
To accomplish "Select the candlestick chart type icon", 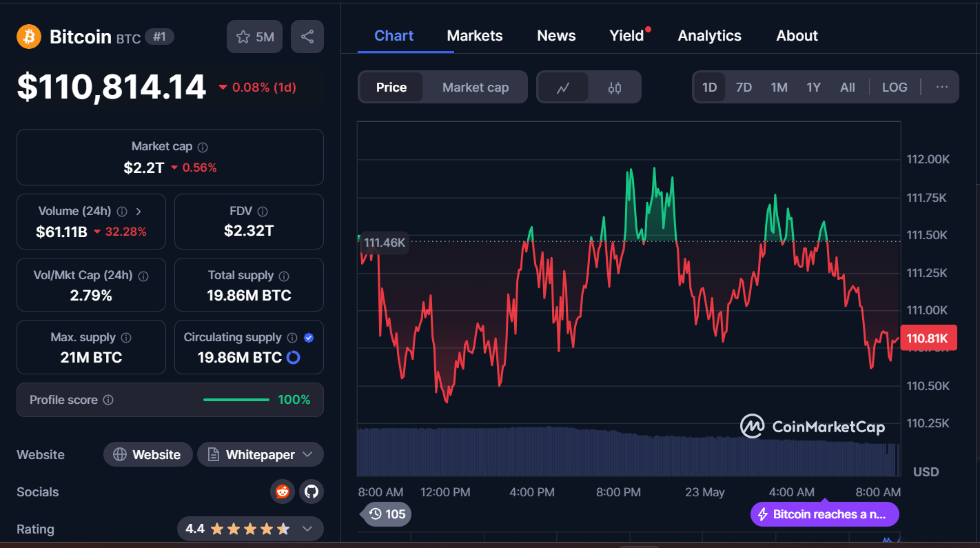I will click(615, 88).
